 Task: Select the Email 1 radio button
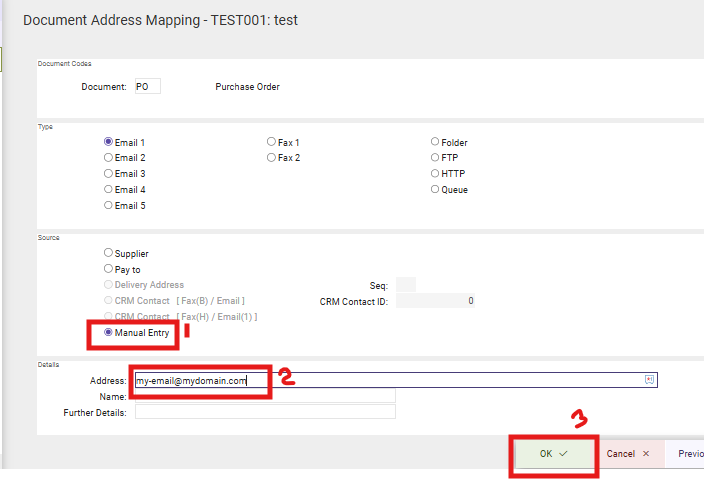click(109, 142)
